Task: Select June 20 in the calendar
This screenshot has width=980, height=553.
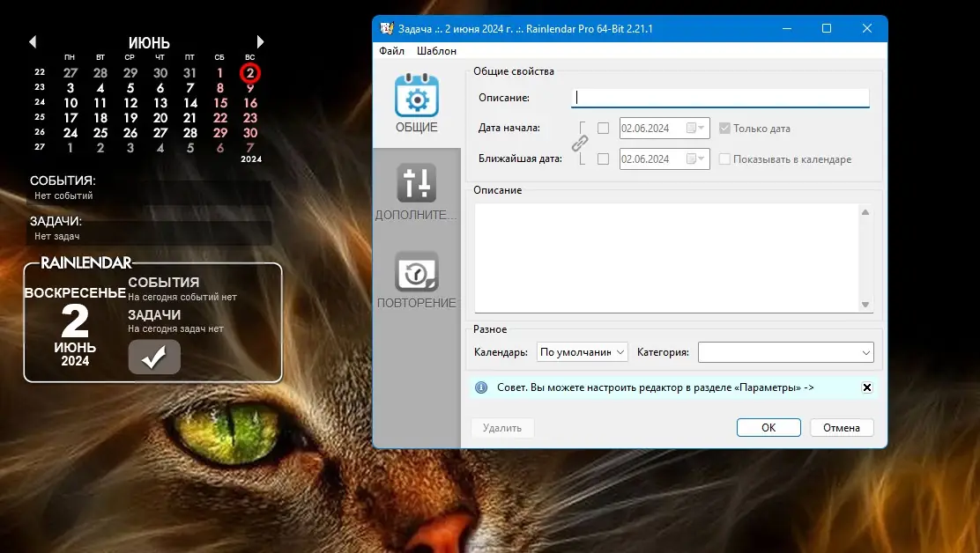Action: click(x=160, y=118)
